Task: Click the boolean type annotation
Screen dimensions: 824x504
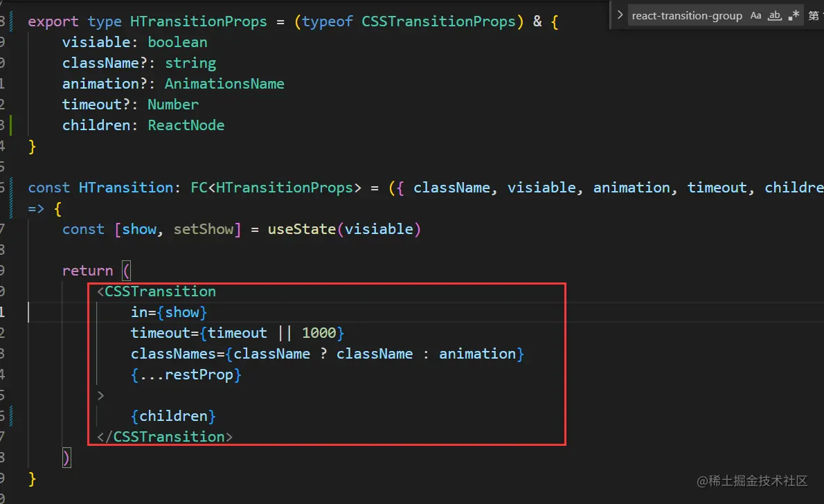Action: click(177, 42)
